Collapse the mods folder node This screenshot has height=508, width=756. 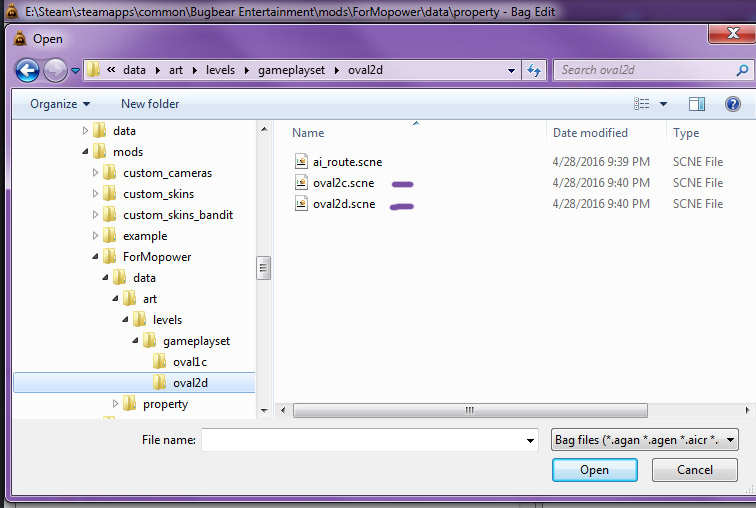[85, 151]
